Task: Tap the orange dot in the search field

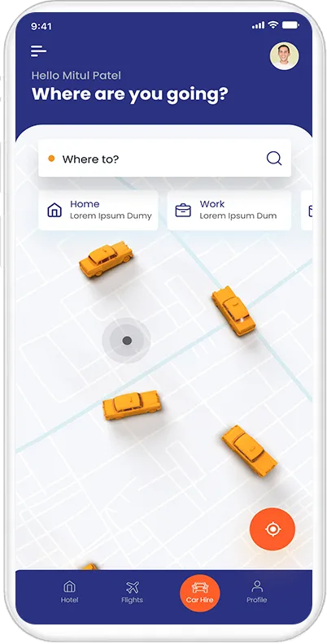Action: (51, 159)
